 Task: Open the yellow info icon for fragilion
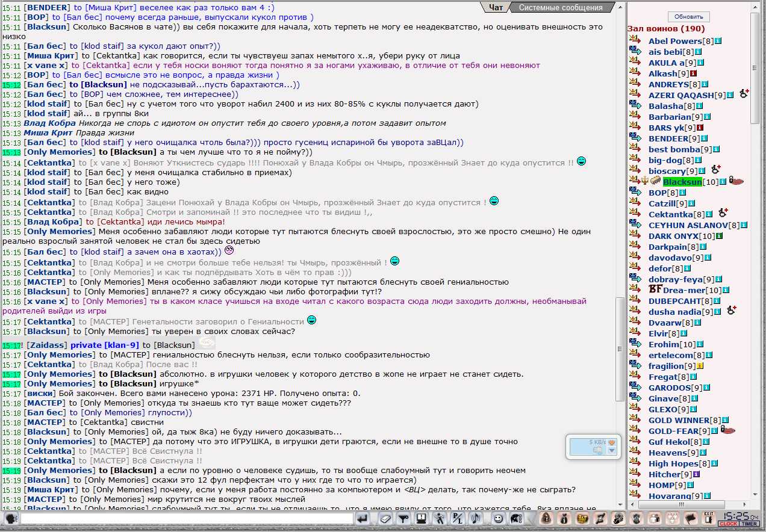coord(700,366)
